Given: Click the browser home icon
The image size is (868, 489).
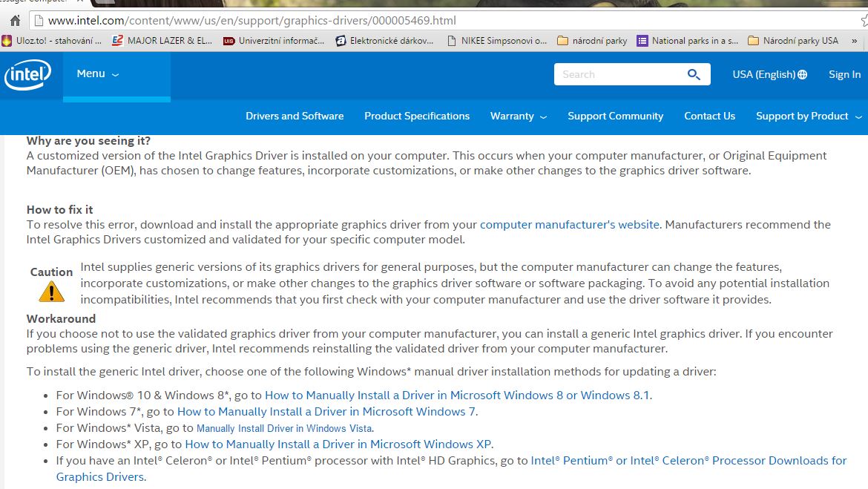Looking at the screenshot, I should click(14, 21).
